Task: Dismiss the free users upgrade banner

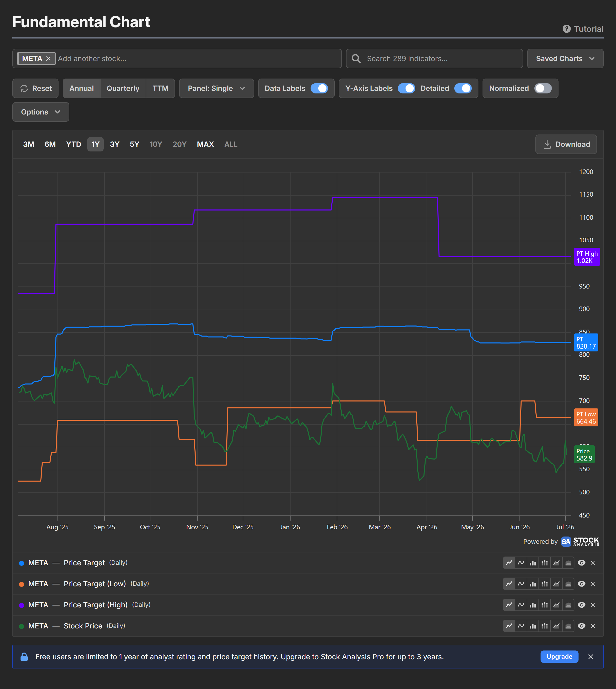Action: (x=591, y=656)
